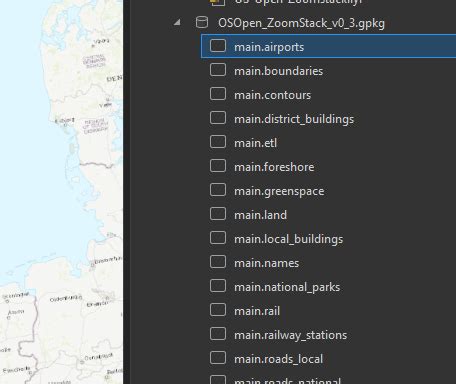Collapse the OSOpen_ZoomStack_v0_3.gpkg tree node
This screenshot has width=456, height=384.
(177, 23)
